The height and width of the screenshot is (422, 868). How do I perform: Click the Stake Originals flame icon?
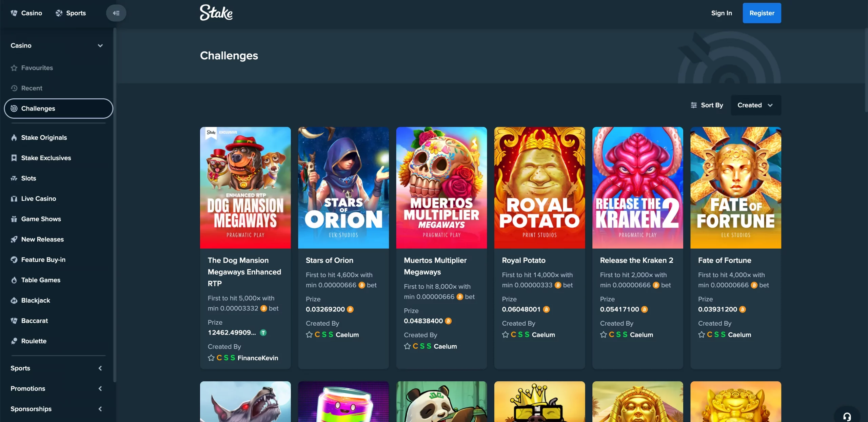coord(14,138)
